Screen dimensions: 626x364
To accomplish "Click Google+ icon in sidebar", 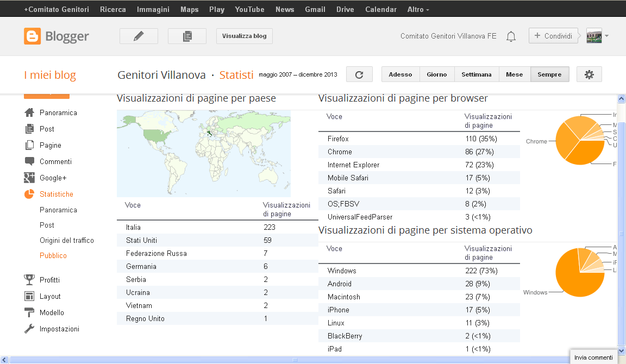I will (29, 178).
